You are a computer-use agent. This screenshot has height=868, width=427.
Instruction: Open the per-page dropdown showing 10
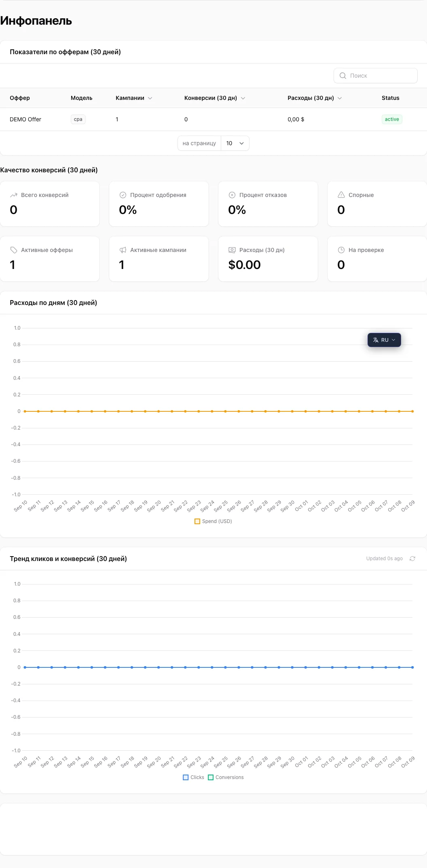coord(235,143)
